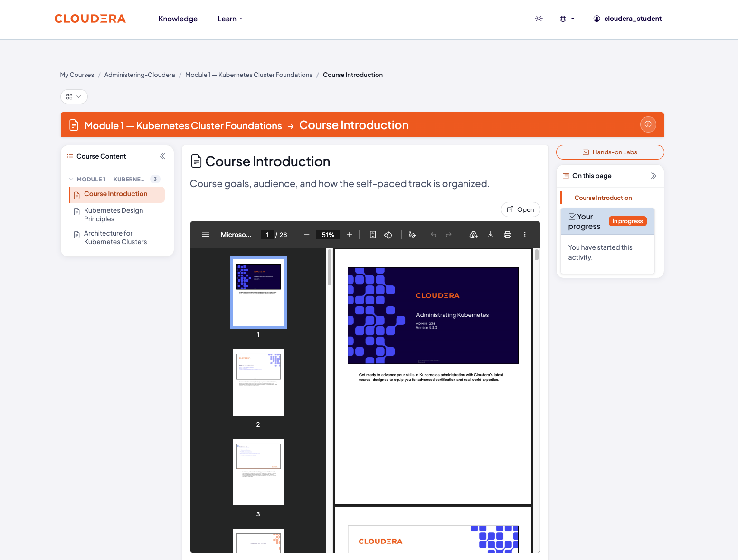Select PDF page 2 thumbnail

258,382
